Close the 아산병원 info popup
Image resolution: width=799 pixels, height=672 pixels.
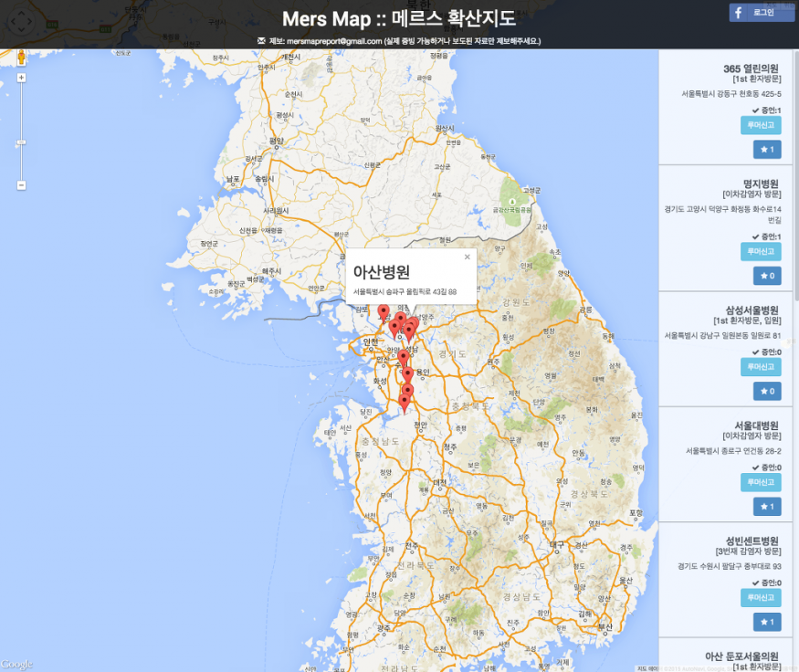click(x=468, y=257)
